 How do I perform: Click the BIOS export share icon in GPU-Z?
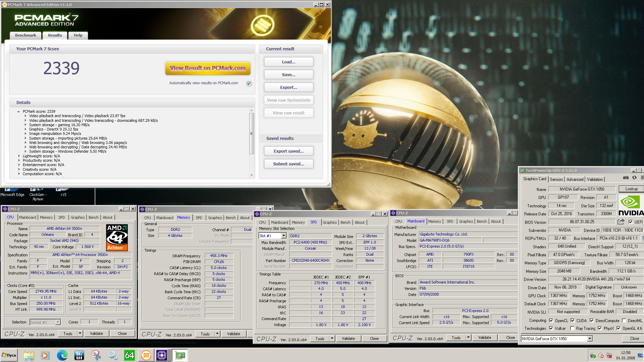pos(621,222)
